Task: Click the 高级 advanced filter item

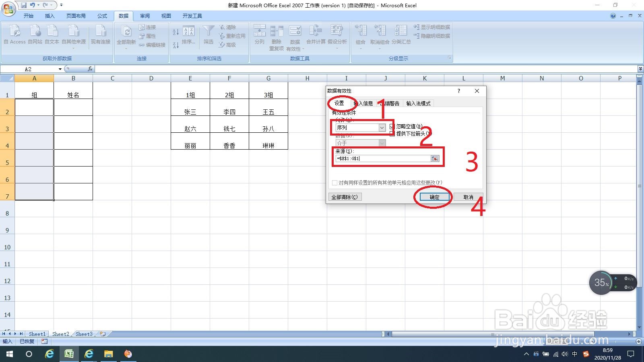Action: tap(228, 45)
